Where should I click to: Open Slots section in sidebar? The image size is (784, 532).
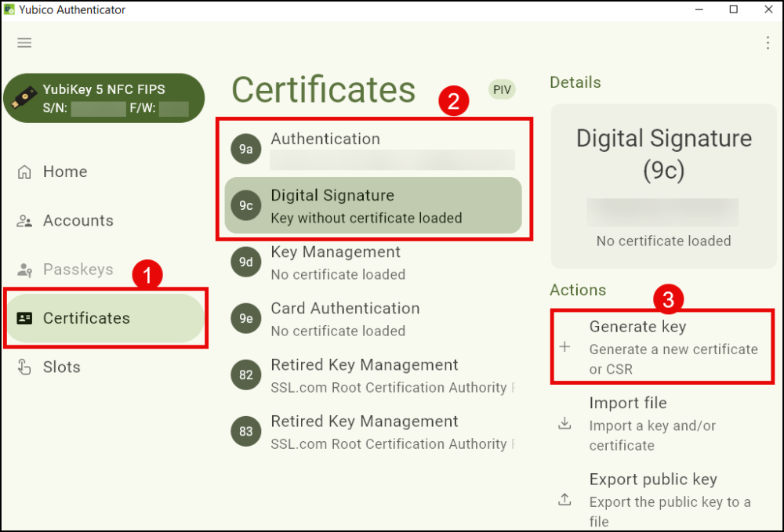[61, 367]
